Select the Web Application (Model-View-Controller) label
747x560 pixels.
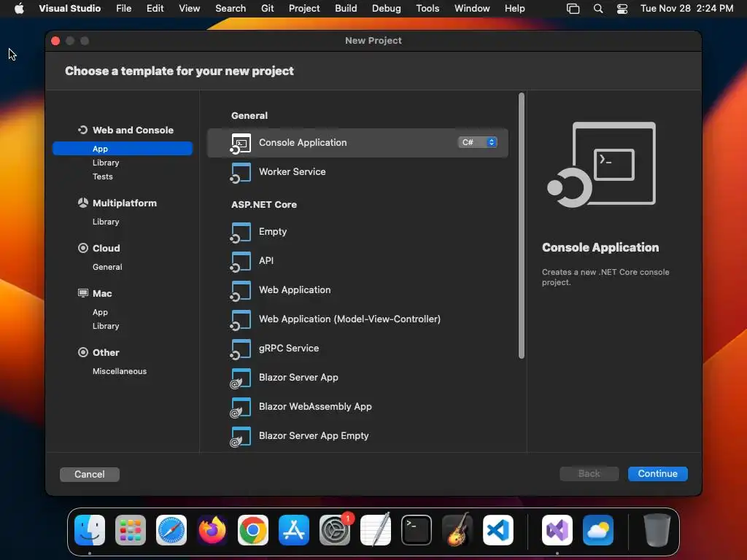[349, 319]
